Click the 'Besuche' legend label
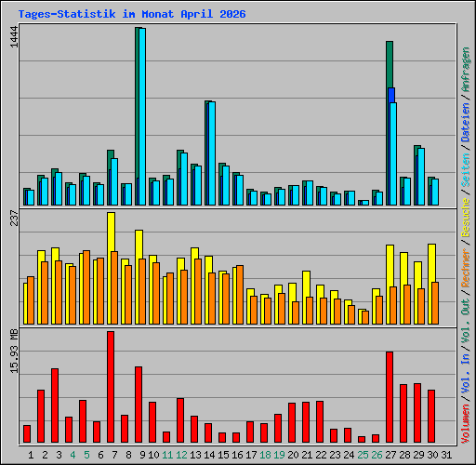476x465 pixels. click(466, 218)
